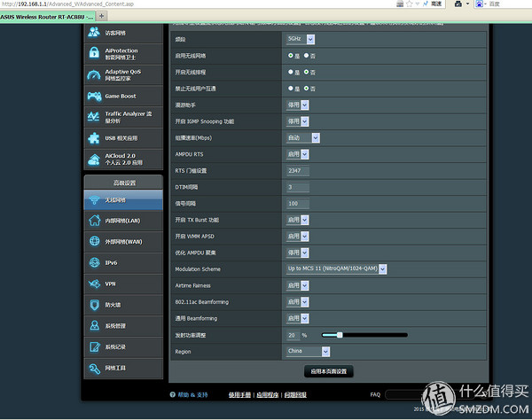The width and height of the screenshot is (532, 420).
Task: Open USB 相关应用 puzzle icon
Action: (x=94, y=138)
